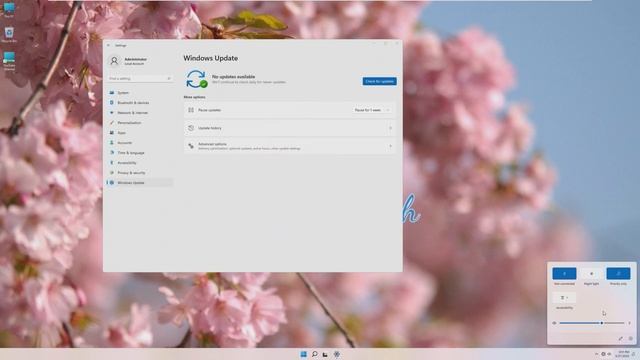Open System in Settings sidebar
640x360 pixels.
pos(140,93)
